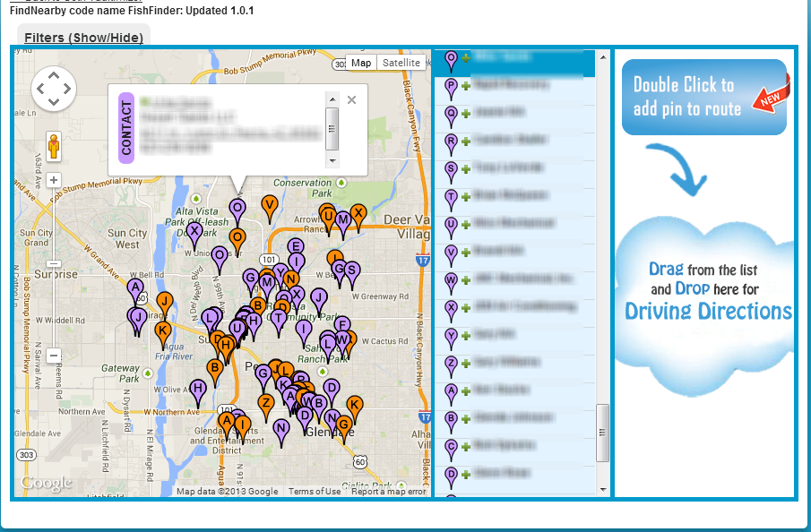The width and height of the screenshot is (811, 532).
Task: Click green plus icon beside pin P
Action: tap(466, 87)
